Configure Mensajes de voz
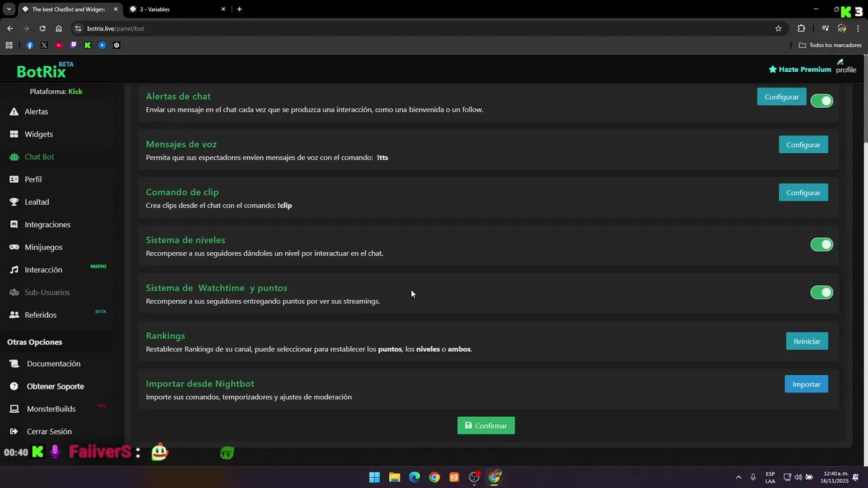868x488 pixels. (x=804, y=145)
